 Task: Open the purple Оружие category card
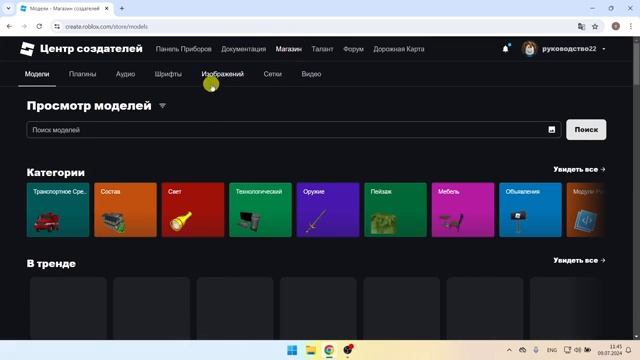point(328,210)
